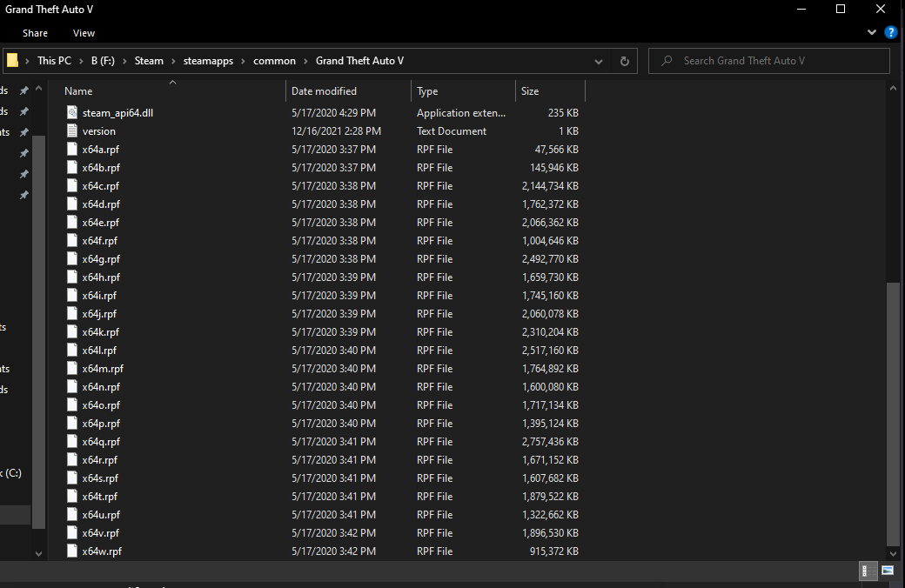This screenshot has width=905, height=588.
Task: Click the x64m.rpf file icon
Action: [72, 369]
